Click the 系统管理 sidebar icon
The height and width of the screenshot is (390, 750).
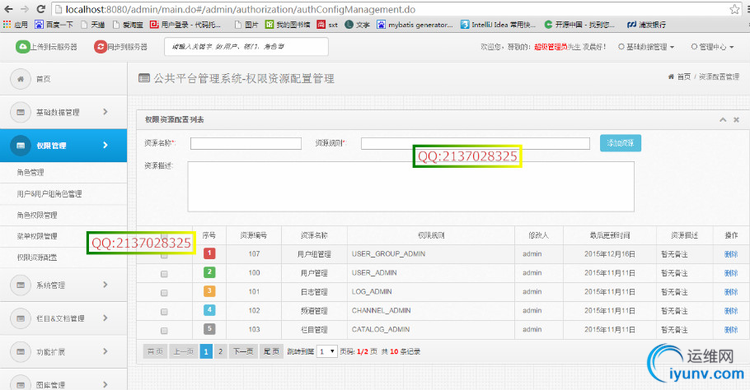coord(20,285)
